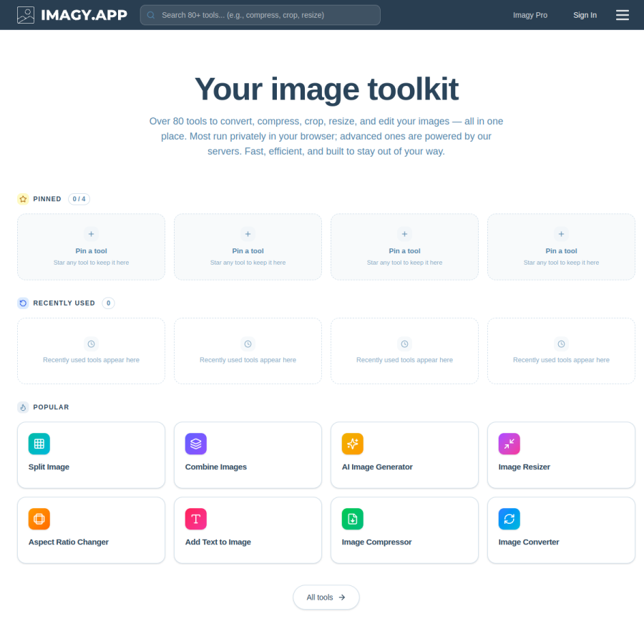Viewport: 644px width, 644px height.
Task: Click the Combine Images layers icon
Action: click(195, 444)
